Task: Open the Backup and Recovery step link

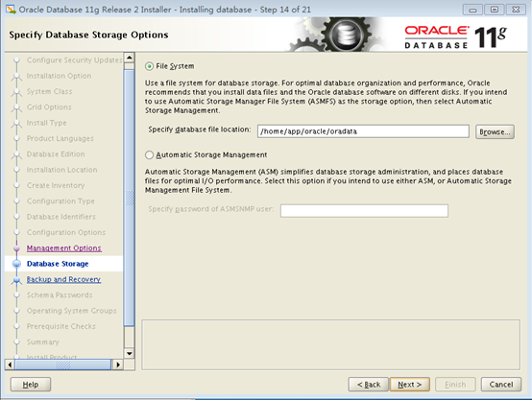Action: (63, 279)
